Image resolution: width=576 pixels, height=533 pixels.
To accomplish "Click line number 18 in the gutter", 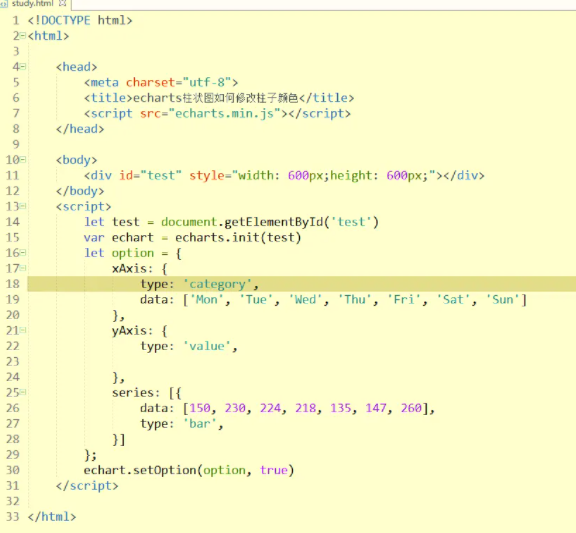I will pyautogui.click(x=12, y=284).
